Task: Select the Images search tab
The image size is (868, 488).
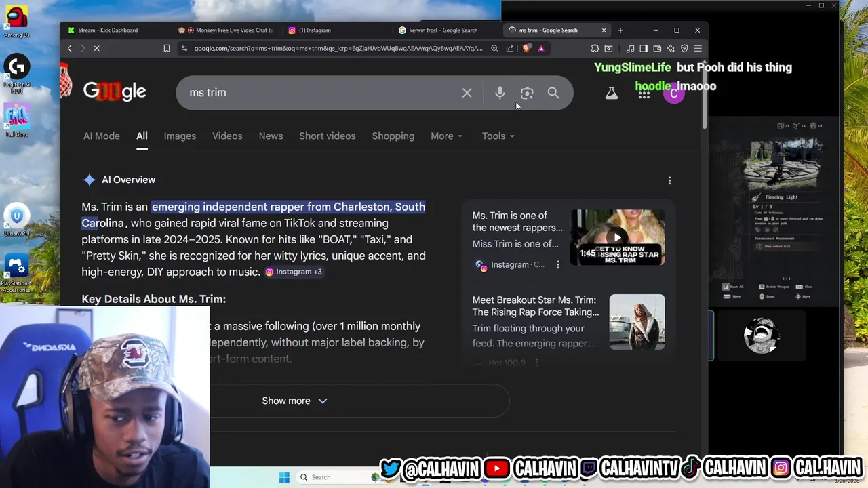Action: (x=180, y=136)
